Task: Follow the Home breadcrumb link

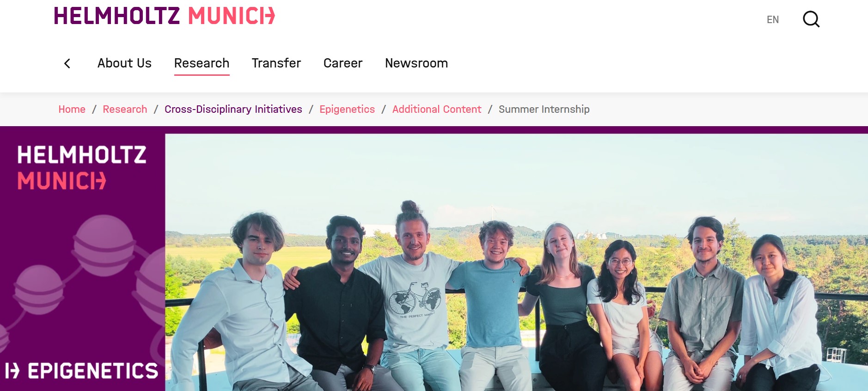Action: click(72, 109)
